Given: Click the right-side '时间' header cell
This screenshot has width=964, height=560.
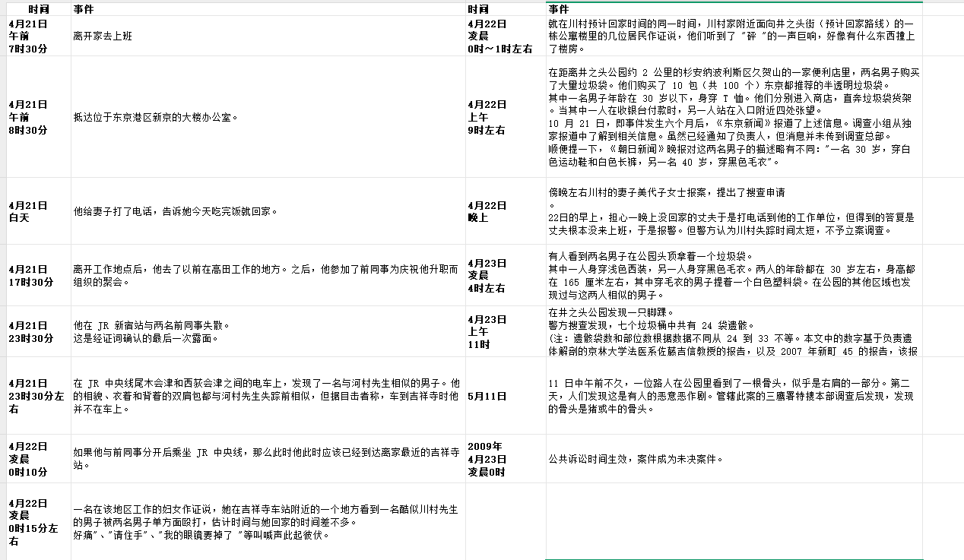Looking at the screenshot, I should tap(505, 9).
